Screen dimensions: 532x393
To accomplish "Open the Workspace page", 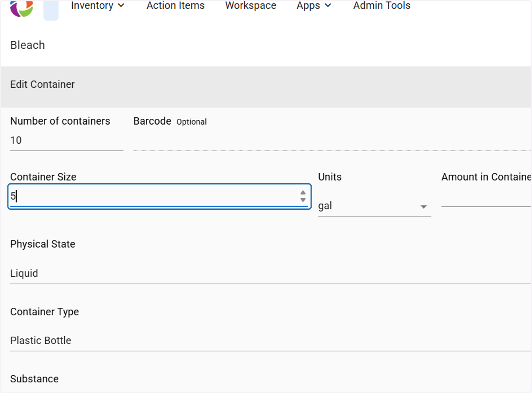I will click(250, 6).
